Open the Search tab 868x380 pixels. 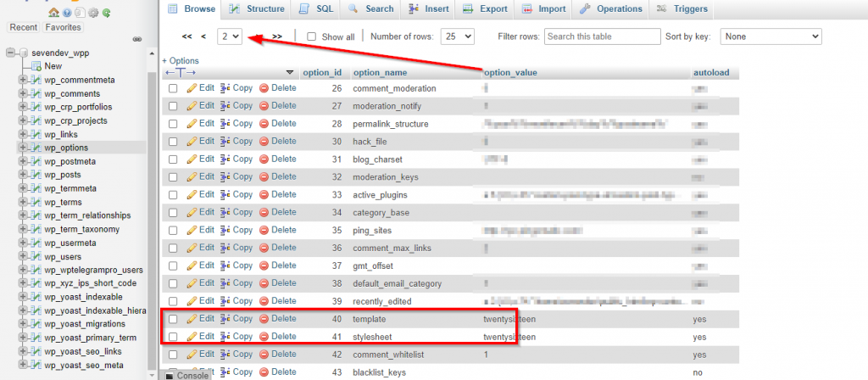point(370,8)
